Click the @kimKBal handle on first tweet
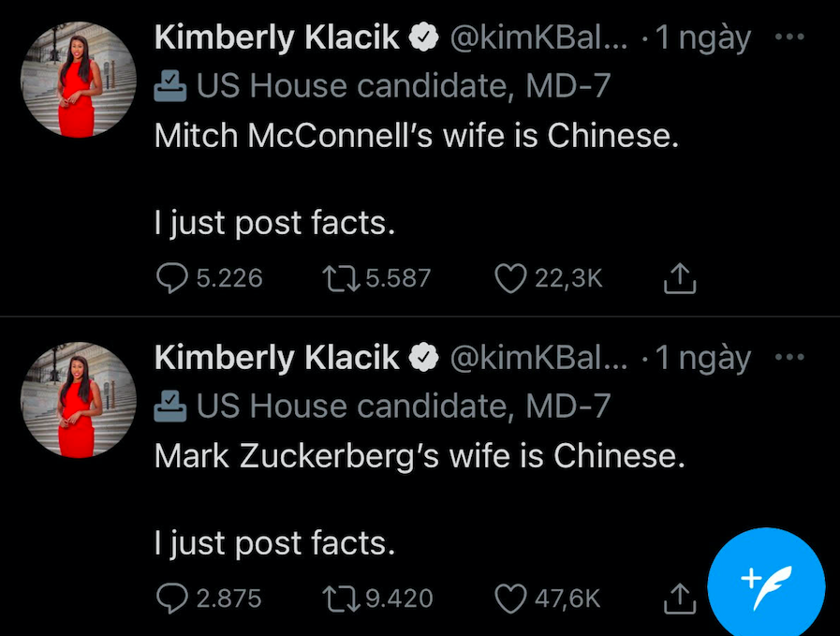This screenshot has width=840, height=636. pos(534,37)
